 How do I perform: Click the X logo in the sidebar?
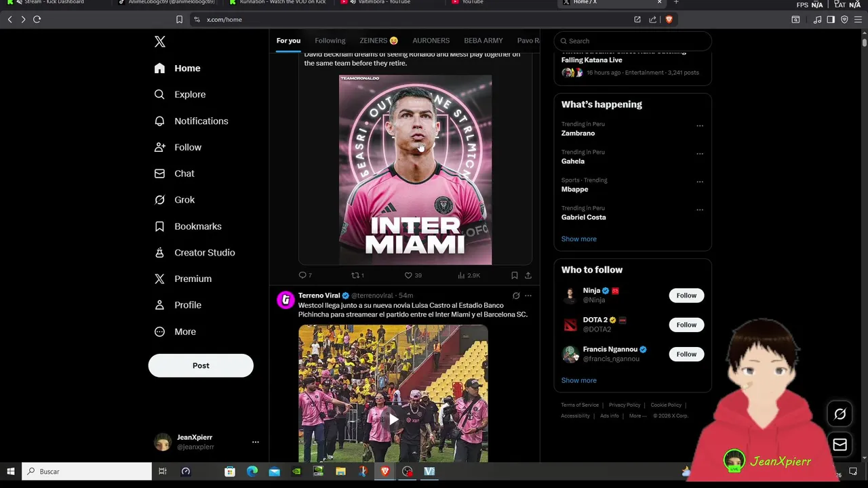point(160,42)
